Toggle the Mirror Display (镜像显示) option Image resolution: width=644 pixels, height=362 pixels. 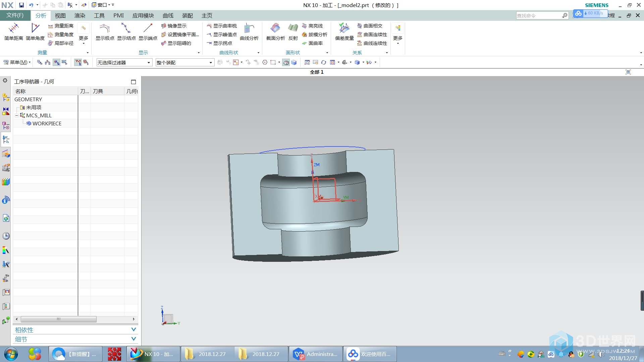point(174,26)
